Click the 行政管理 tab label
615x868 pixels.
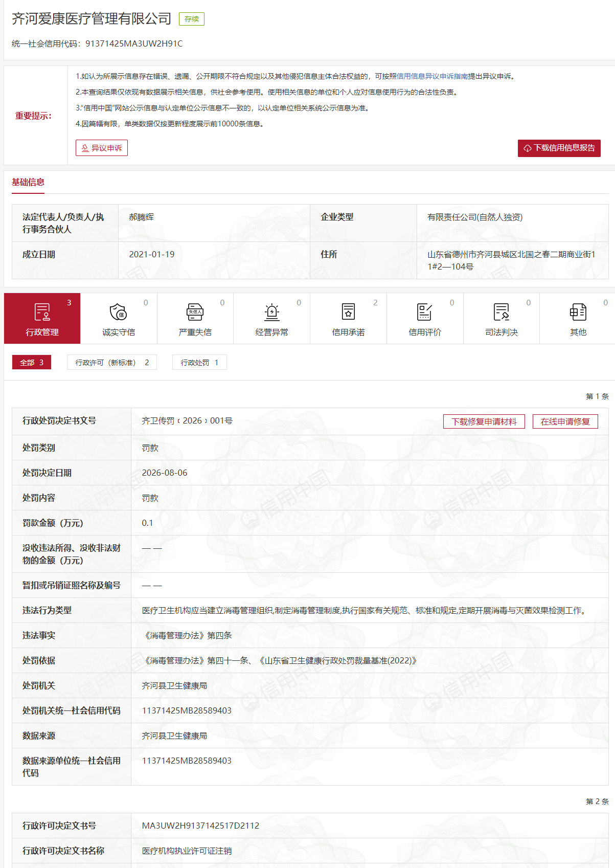click(42, 332)
